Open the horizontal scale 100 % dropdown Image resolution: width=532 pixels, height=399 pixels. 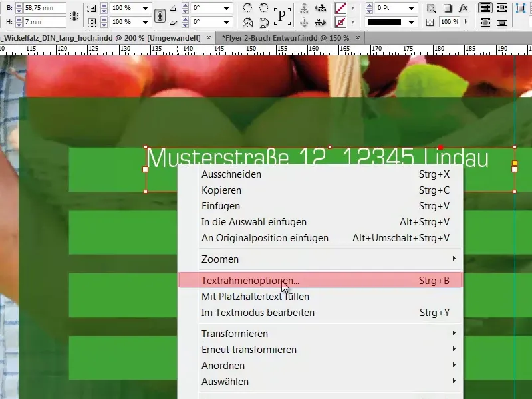coord(145,8)
